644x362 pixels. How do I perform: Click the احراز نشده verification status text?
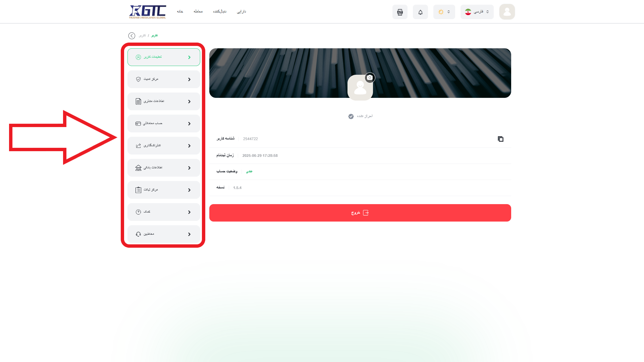pyautogui.click(x=365, y=116)
